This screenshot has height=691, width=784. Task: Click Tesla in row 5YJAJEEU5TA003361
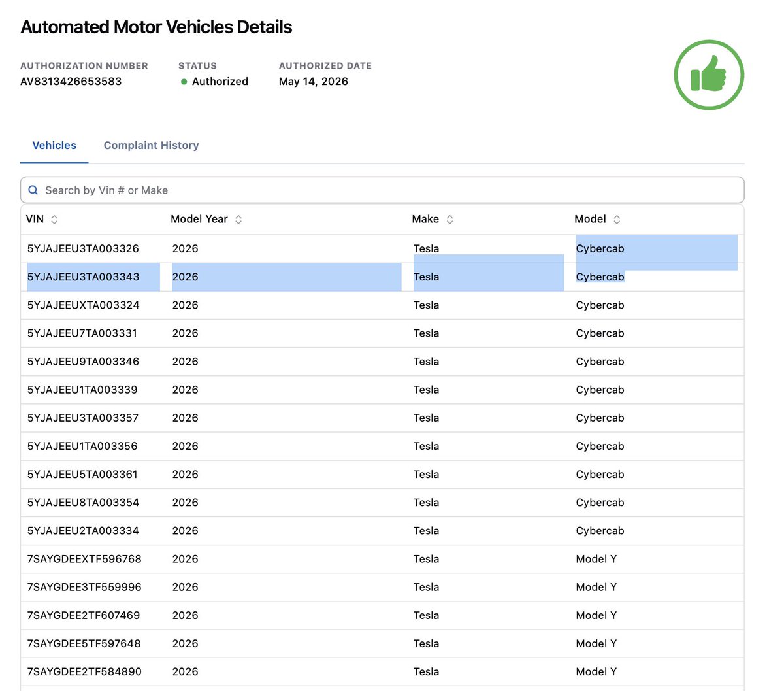click(426, 474)
